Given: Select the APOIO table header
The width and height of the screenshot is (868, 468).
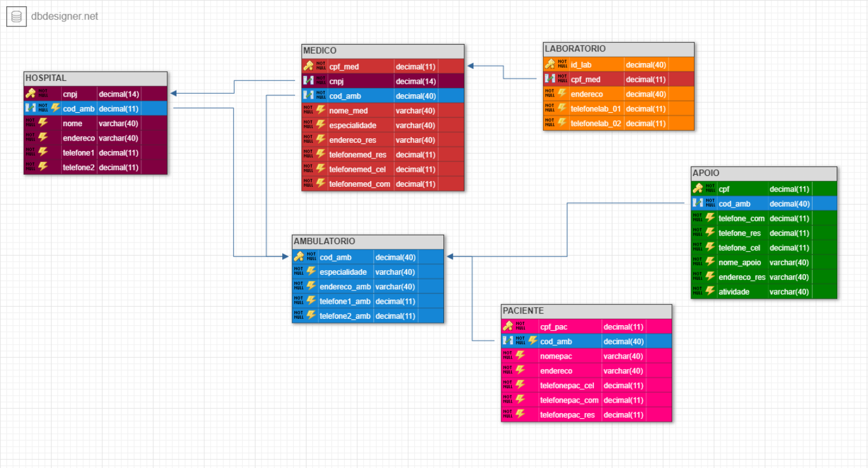Looking at the screenshot, I should [763, 173].
